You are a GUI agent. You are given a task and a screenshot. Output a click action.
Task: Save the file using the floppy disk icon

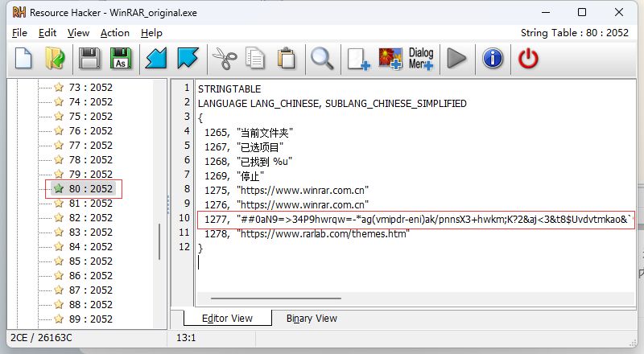coord(89,59)
